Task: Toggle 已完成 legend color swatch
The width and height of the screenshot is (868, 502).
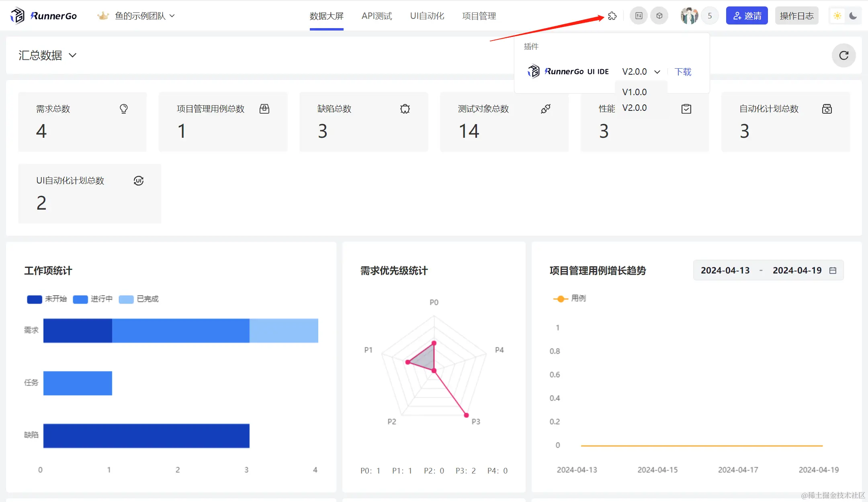Action: (x=126, y=300)
